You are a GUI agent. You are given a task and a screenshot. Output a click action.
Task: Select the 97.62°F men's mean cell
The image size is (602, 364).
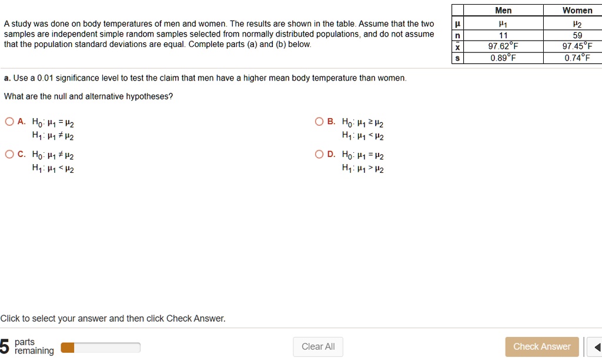[503, 46]
